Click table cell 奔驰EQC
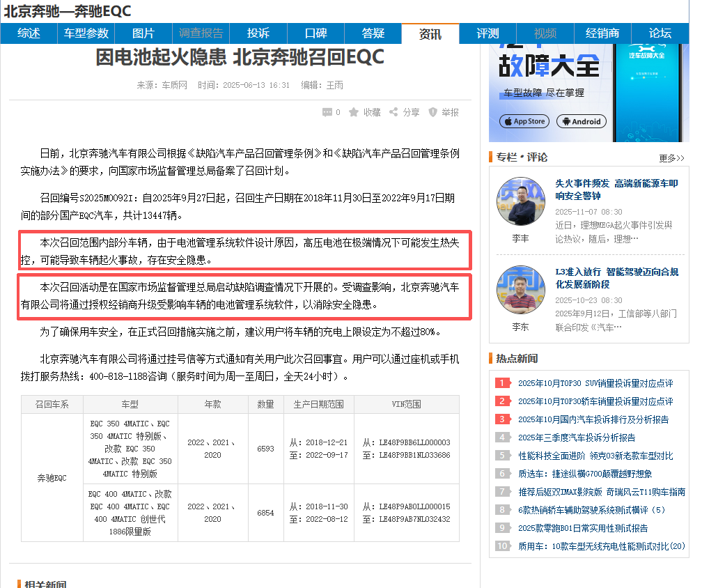This screenshot has width=702, height=588. click(x=52, y=478)
